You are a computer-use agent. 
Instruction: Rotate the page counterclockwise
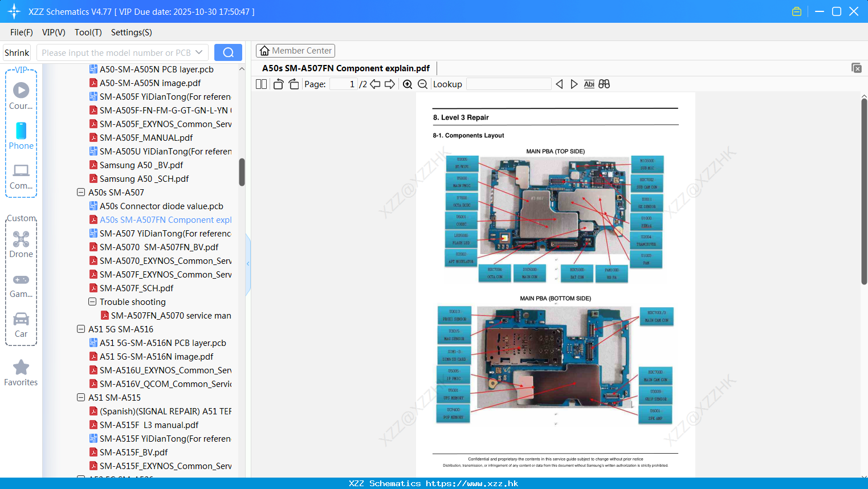tap(278, 84)
